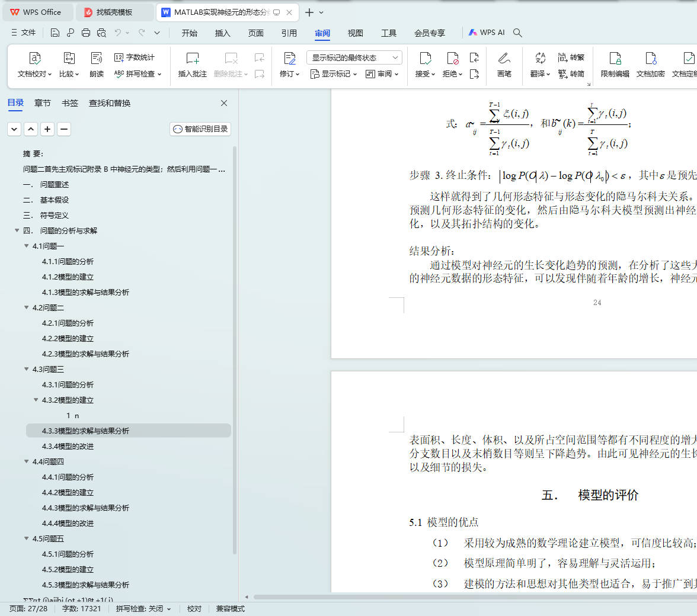
Task: Switch to the 引用 ribbon tab
Action: (289, 33)
